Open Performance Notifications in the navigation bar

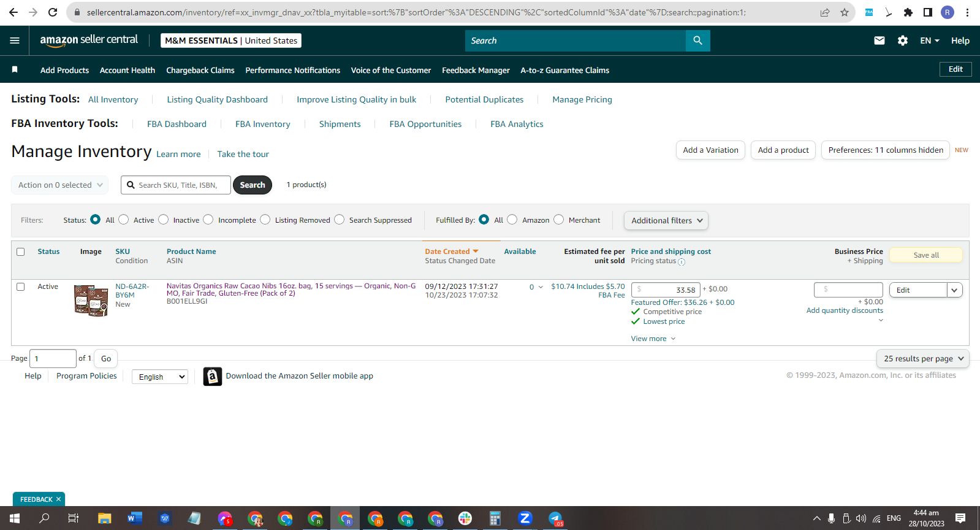(293, 70)
